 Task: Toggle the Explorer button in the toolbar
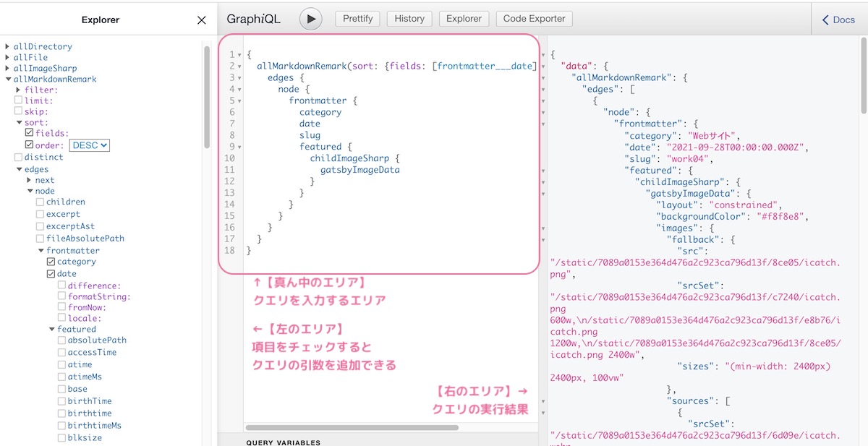point(464,19)
